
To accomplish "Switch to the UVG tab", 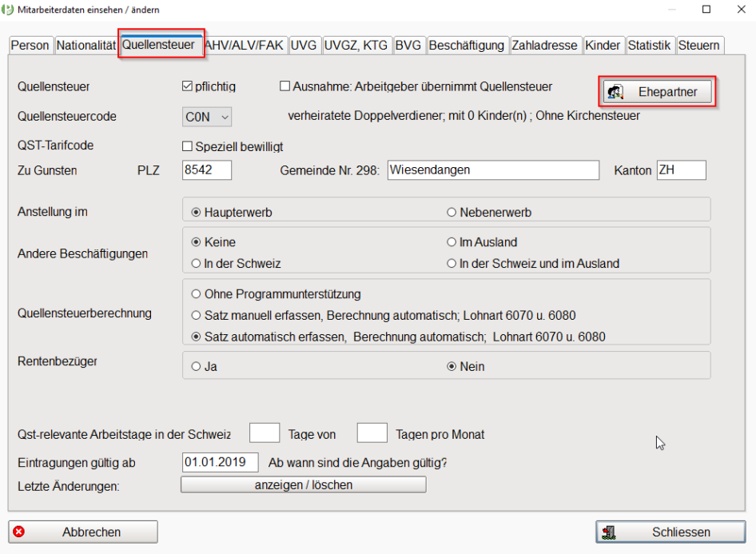I will coord(304,46).
